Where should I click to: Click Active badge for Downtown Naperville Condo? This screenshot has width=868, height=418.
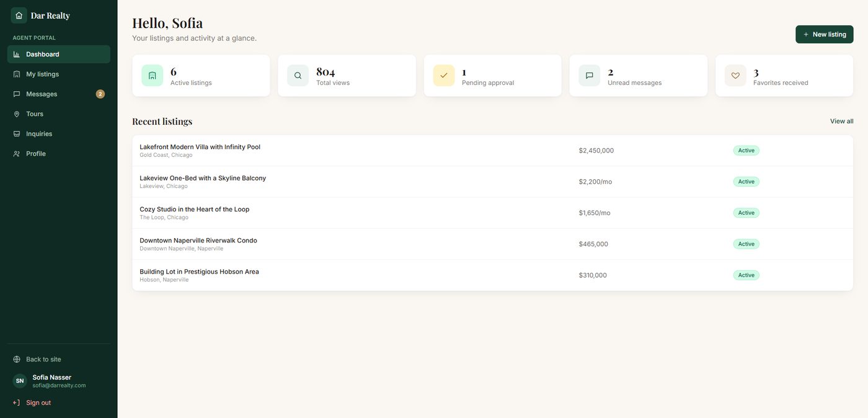pyautogui.click(x=746, y=244)
